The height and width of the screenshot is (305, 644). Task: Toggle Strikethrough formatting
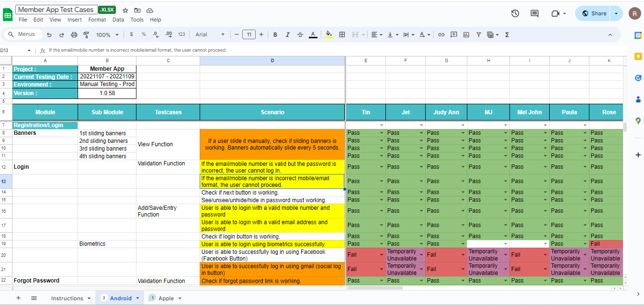(300, 34)
